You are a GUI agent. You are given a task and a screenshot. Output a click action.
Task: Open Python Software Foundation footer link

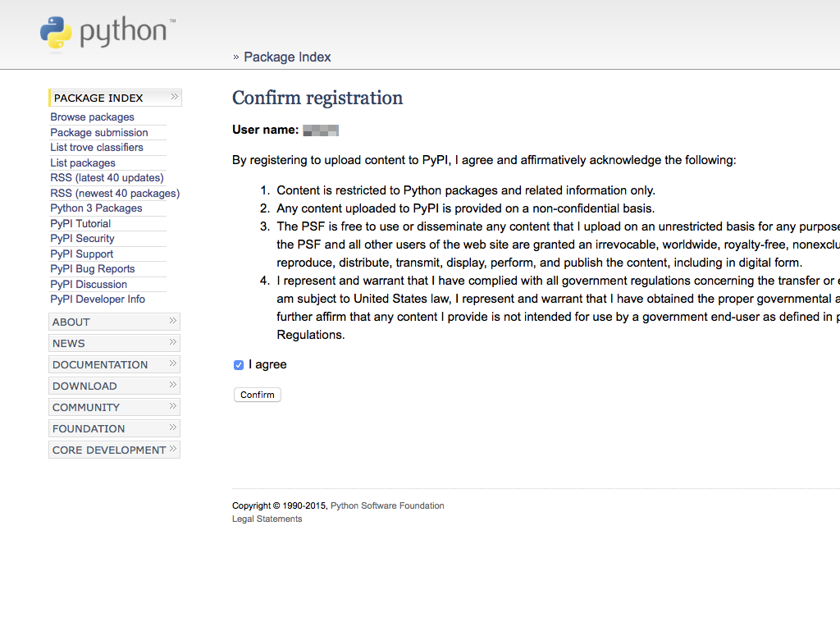pyautogui.click(x=387, y=505)
